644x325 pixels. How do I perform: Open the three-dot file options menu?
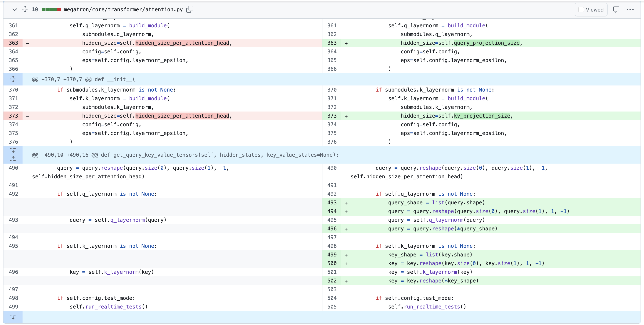(630, 10)
